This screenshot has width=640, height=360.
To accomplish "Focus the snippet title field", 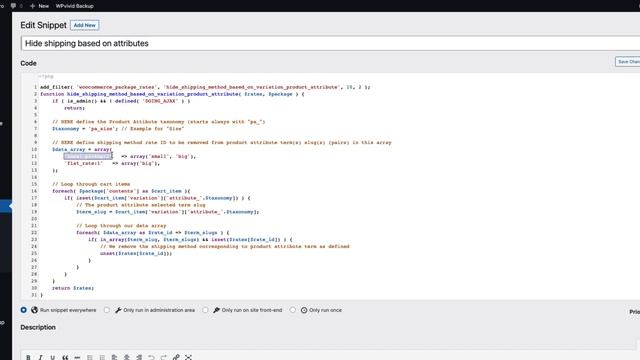I will 330,43.
